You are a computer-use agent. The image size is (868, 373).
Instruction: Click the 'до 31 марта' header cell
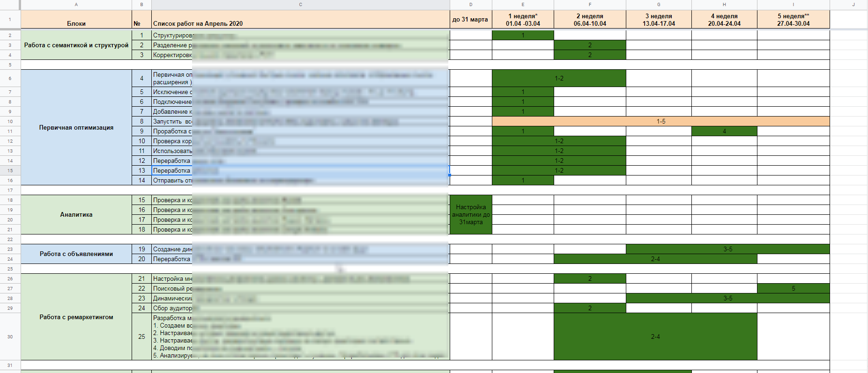pos(470,20)
